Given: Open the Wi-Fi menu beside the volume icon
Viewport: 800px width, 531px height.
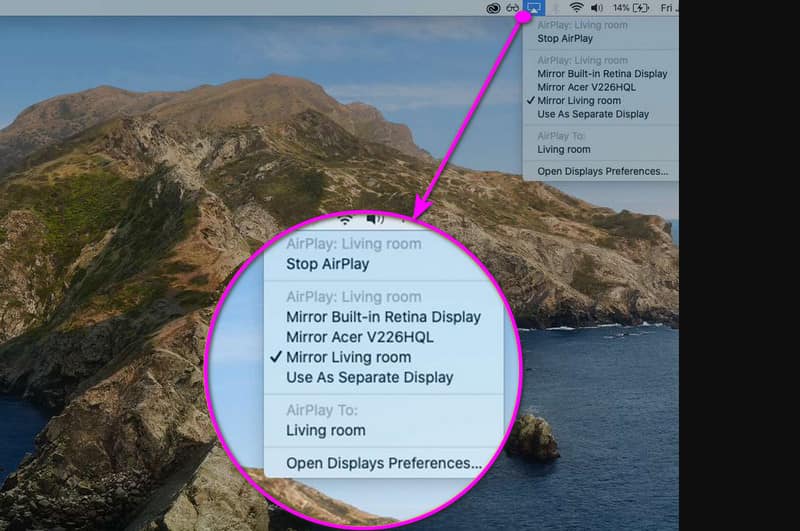Looking at the screenshot, I should tap(576, 8).
